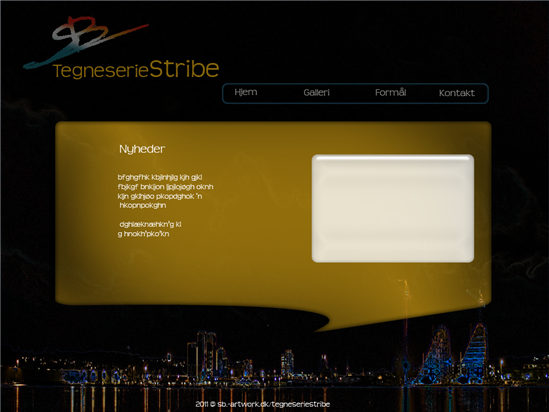Select the Formål navigation item
Viewport: 549px width, 412px height.
coord(390,92)
